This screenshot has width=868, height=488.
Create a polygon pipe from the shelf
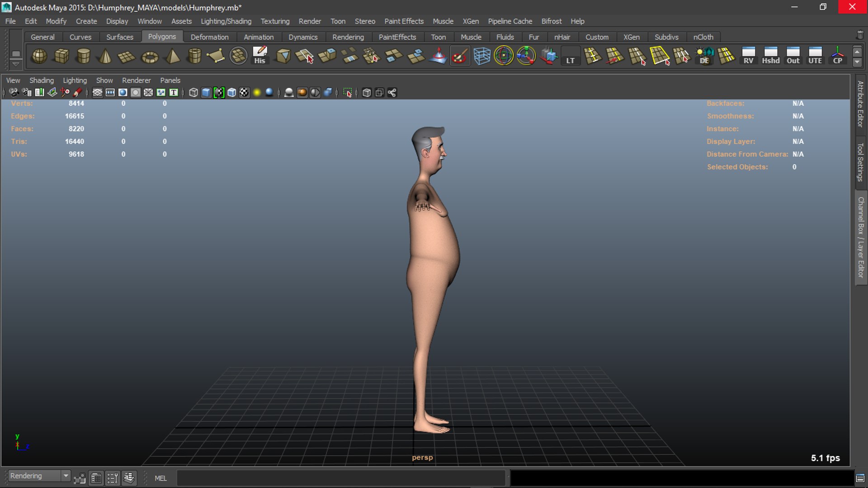point(194,56)
